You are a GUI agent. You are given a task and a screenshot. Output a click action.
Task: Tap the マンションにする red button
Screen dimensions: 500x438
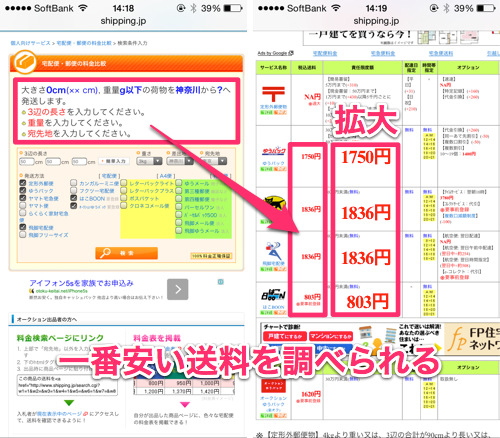[x=331, y=337]
